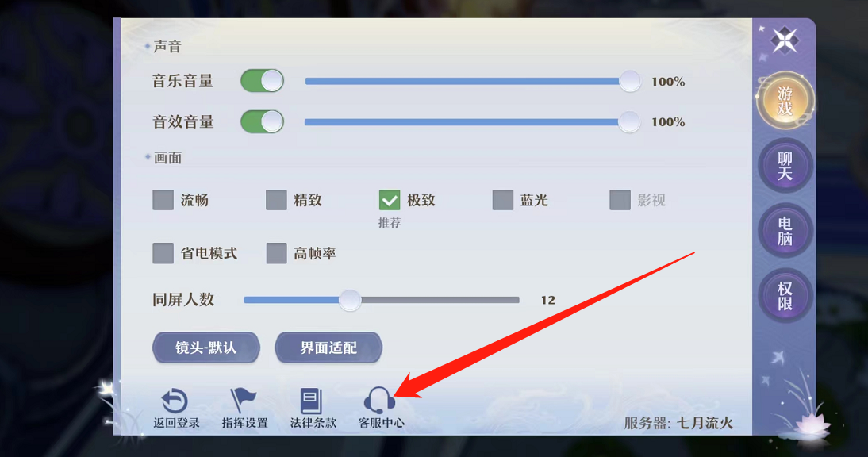Click the 同屏人数 slider handle
This screenshot has height=457, width=868.
(350, 300)
